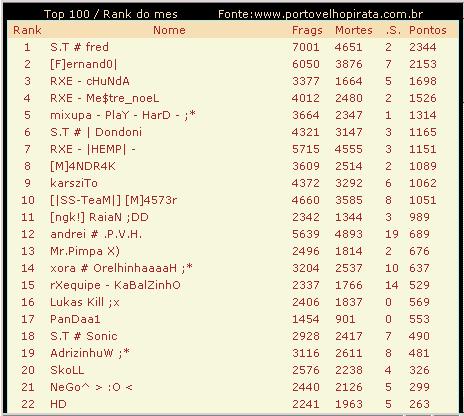The width and height of the screenshot is (464, 416).
Task: Click the Nome column header
Action: (169, 30)
